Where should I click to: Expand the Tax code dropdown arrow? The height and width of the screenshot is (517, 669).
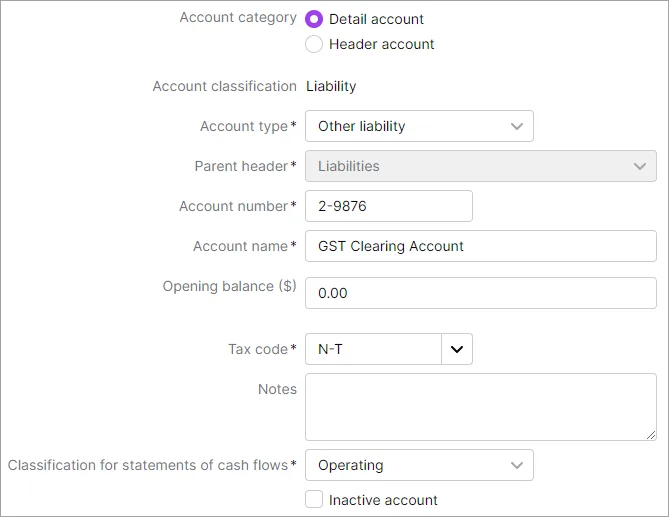pyautogui.click(x=457, y=349)
